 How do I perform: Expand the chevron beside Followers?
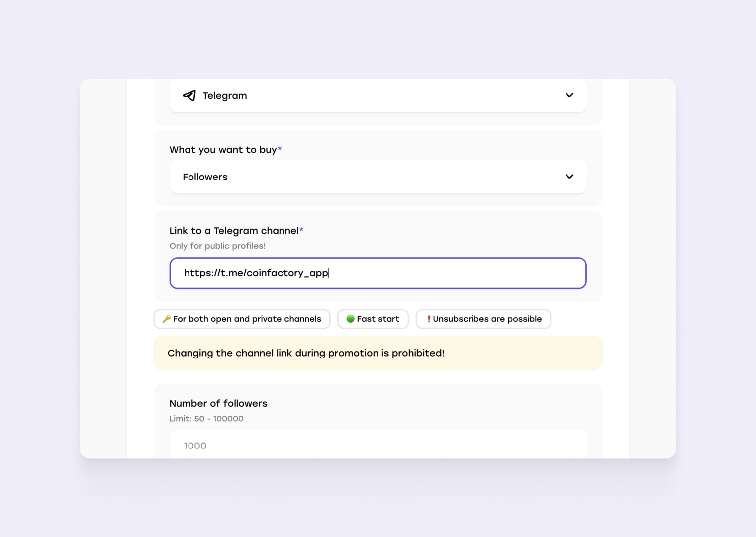(569, 177)
